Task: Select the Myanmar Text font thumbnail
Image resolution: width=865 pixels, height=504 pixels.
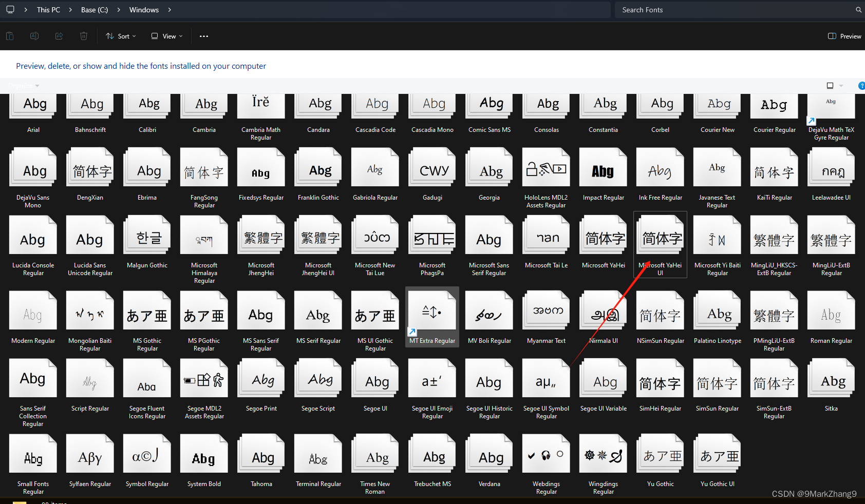Action: [x=547, y=310]
